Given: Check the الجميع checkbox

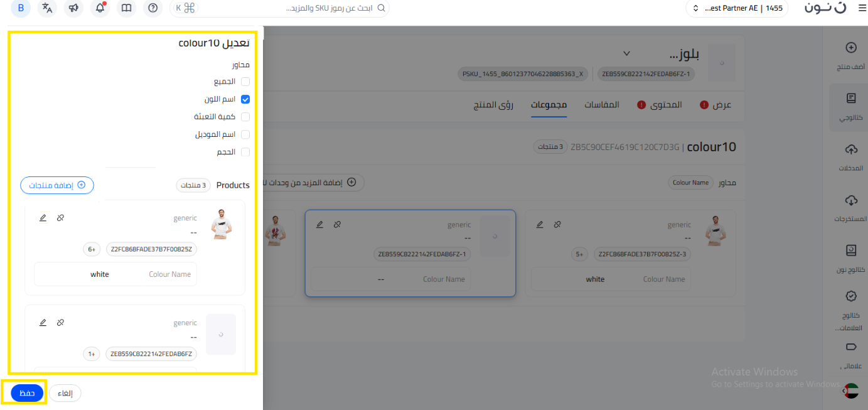Looking at the screenshot, I should click(x=245, y=82).
